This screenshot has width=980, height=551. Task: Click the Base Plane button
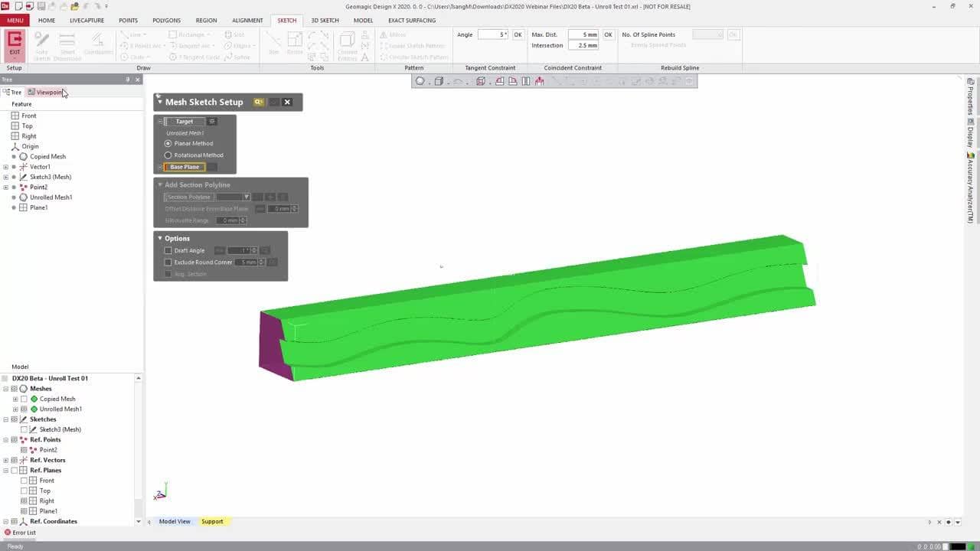click(x=185, y=167)
